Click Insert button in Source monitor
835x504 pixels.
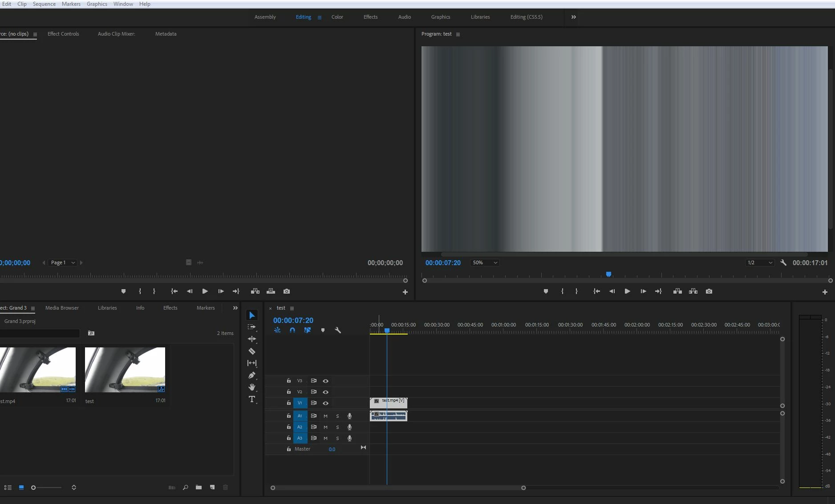[255, 291]
